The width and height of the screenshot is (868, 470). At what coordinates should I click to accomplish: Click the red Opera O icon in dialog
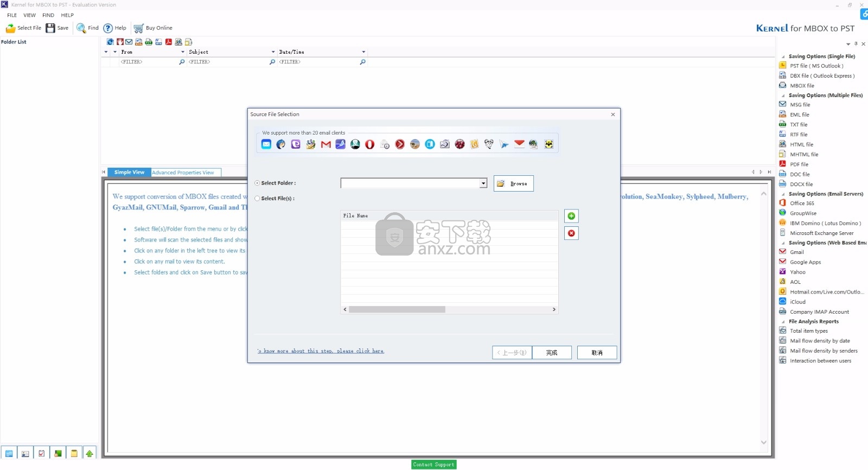tap(370, 144)
